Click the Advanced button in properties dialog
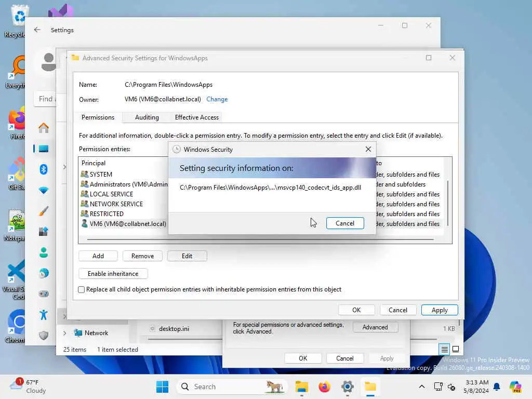The image size is (532, 399). click(x=375, y=327)
